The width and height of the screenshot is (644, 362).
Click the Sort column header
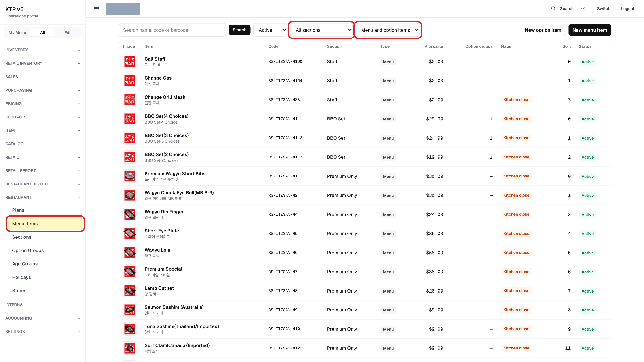pos(566,46)
